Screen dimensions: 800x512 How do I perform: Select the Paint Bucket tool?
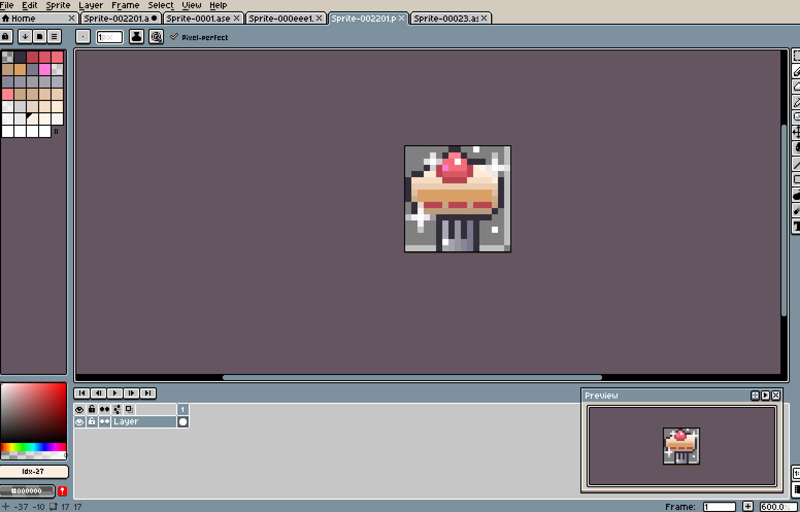(796, 148)
